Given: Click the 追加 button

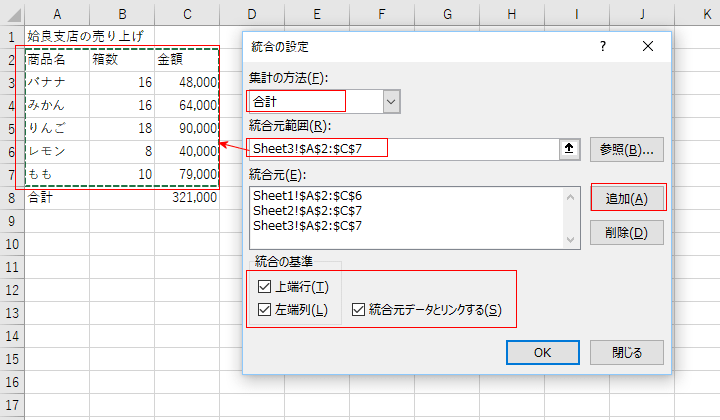Looking at the screenshot, I should point(627,198).
